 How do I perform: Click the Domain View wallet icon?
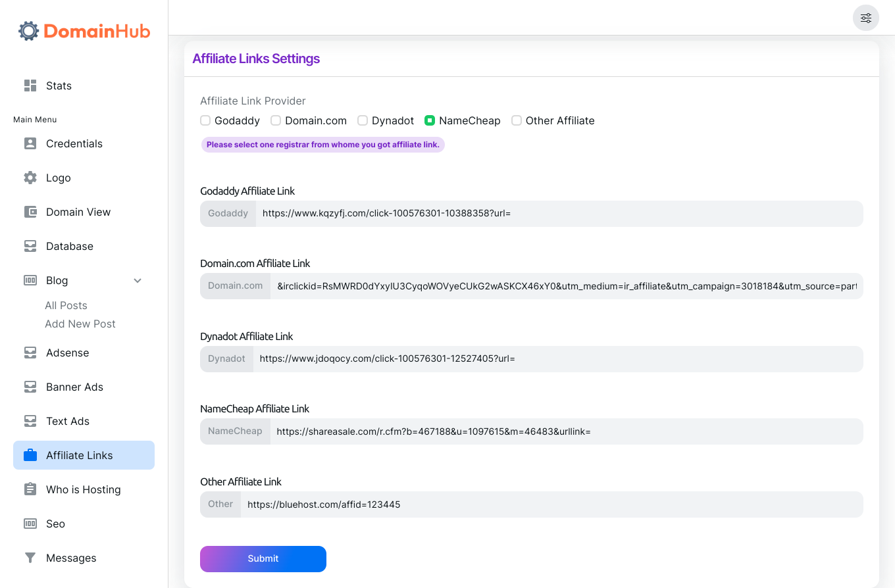click(30, 212)
